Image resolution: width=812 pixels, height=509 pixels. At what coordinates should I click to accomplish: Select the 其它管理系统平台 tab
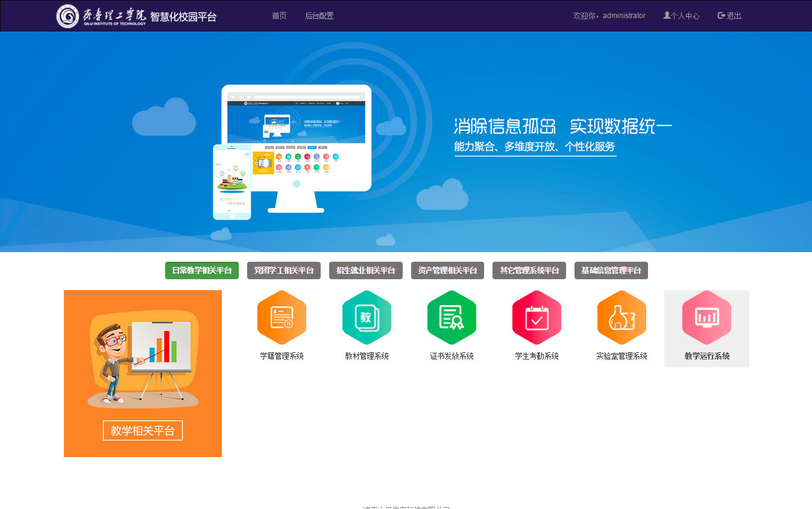[529, 271]
